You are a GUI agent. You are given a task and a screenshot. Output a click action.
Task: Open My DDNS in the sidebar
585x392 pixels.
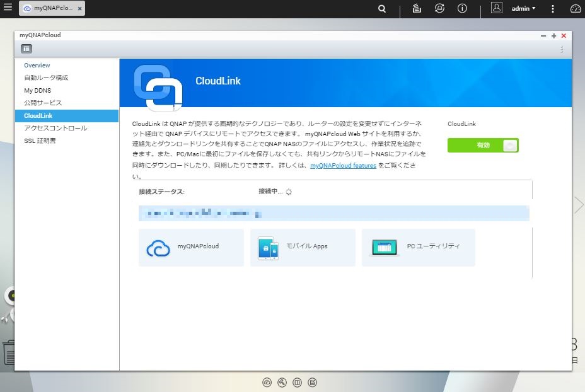point(38,90)
